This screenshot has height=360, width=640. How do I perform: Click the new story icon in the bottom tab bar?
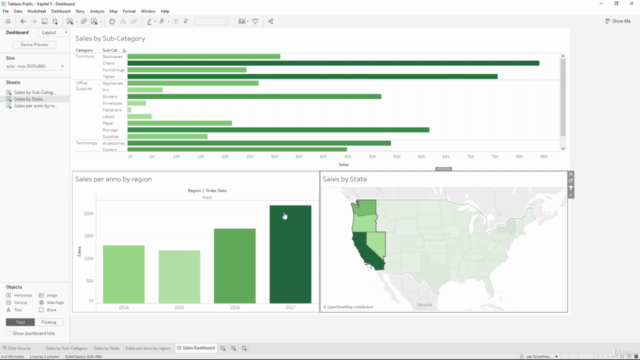244,348
